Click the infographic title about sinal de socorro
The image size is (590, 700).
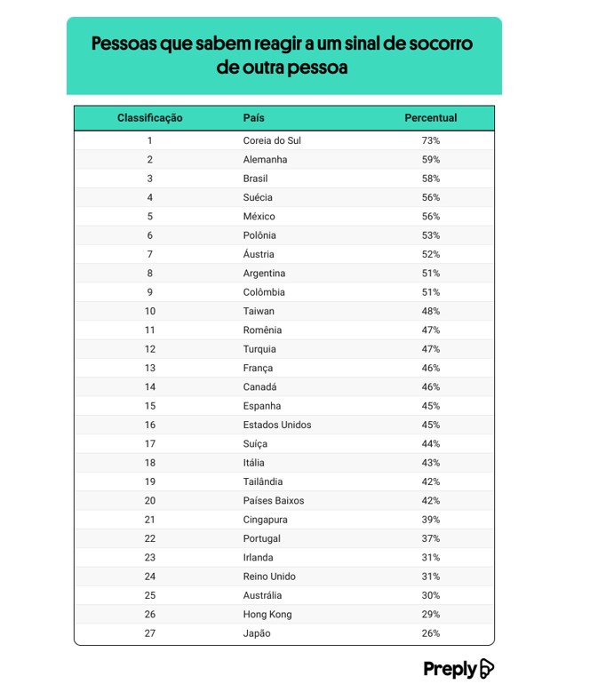(283, 55)
